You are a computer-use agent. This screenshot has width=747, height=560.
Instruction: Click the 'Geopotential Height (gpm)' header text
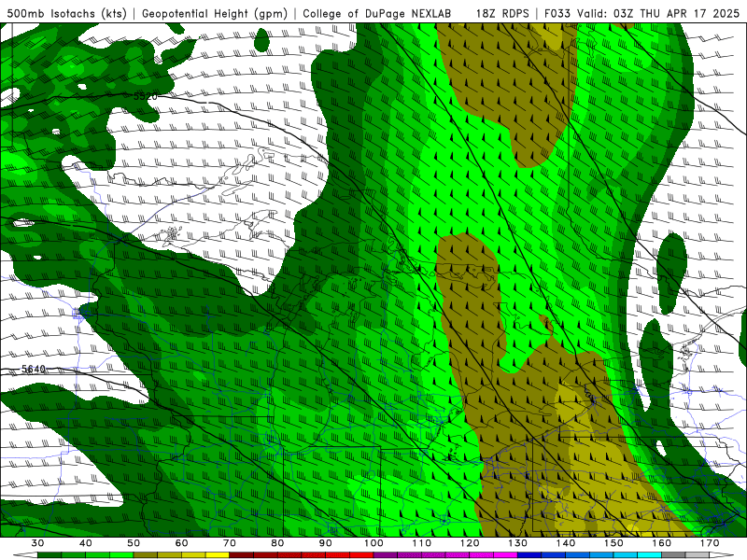pos(215,13)
